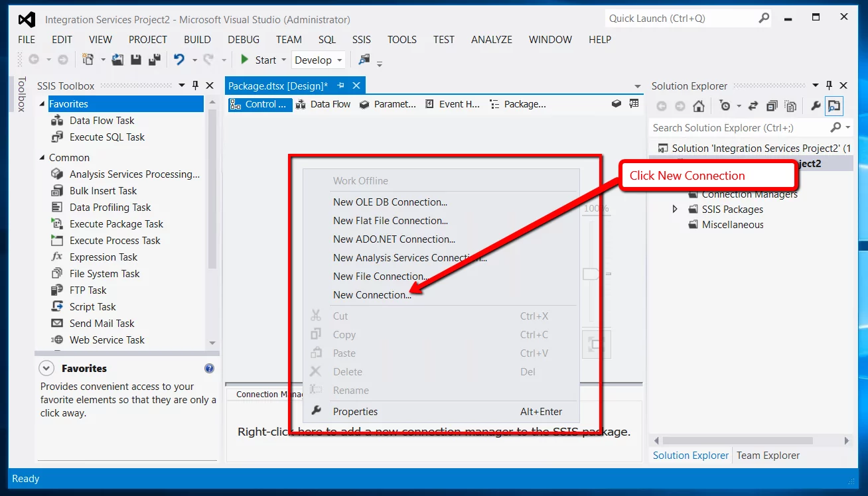Open the DEBUG menu
The width and height of the screenshot is (868, 496).
click(x=244, y=40)
